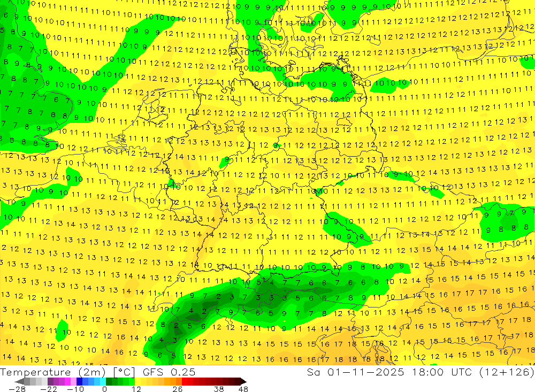Viewport: 535px width, 392px height.
Task: Select the dark purple swatch above -22
Action: (50, 382)
